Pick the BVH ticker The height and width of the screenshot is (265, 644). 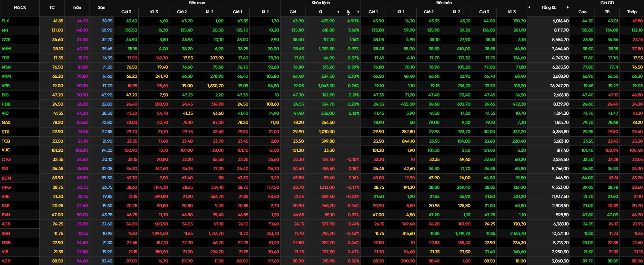tap(6, 215)
